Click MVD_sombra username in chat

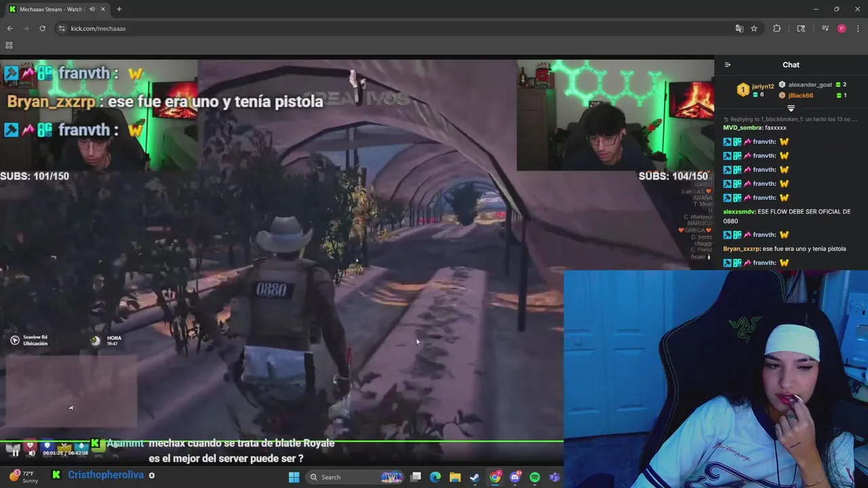pos(743,127)
